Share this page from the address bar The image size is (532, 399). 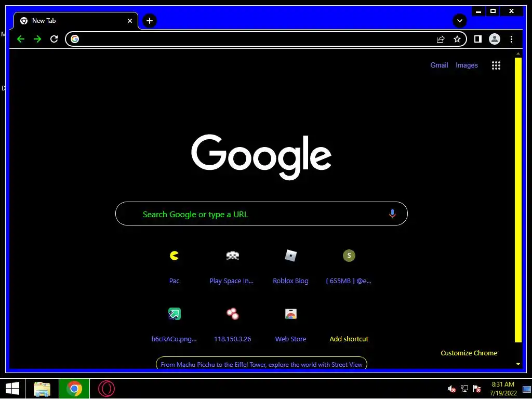441,39
